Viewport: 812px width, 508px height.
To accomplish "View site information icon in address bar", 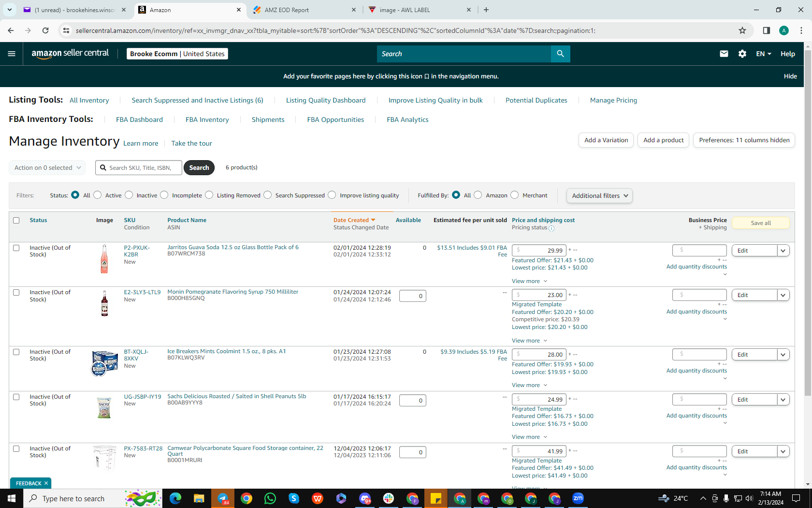I will click(66, 30).
